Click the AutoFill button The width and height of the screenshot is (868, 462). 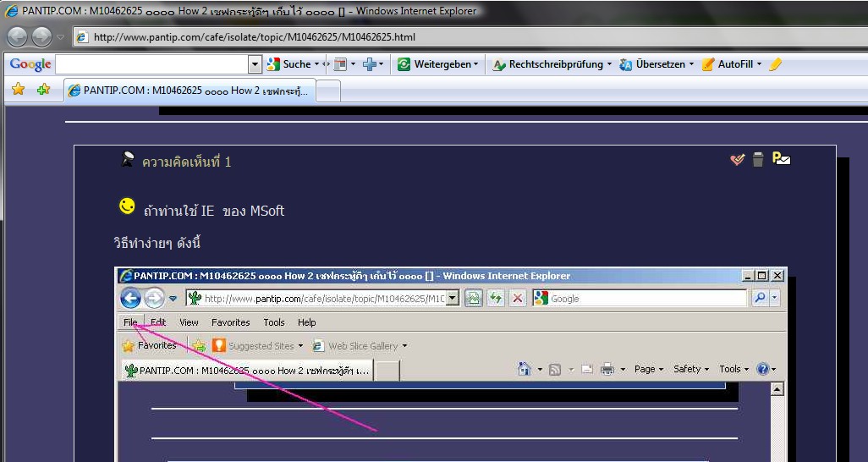point(731,64)
